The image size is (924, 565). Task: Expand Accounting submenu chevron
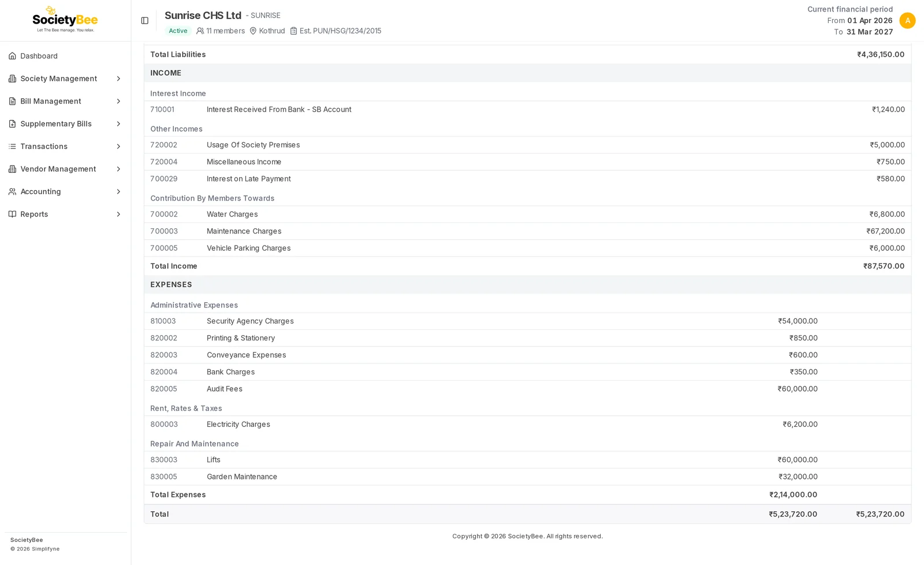pyautogui.click(x=118, y=191)
